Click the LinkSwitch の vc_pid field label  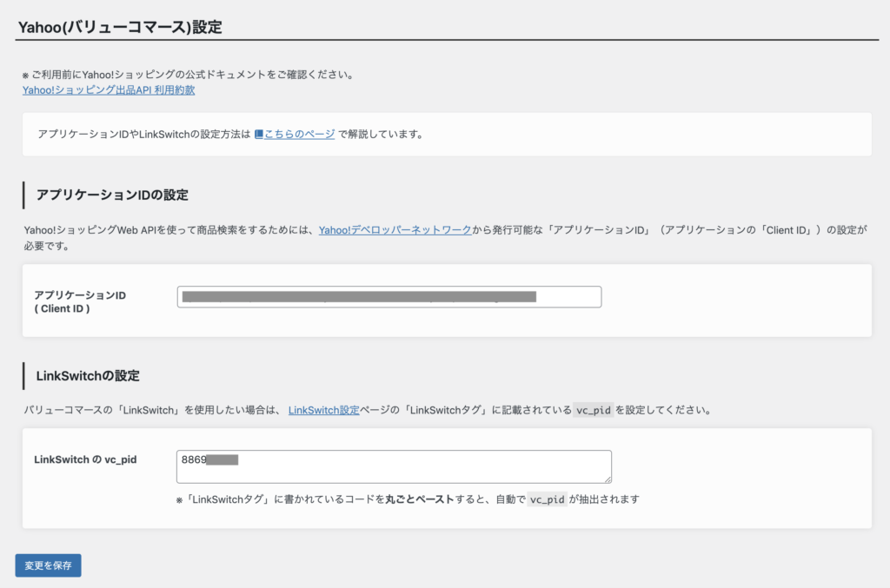(x=85, y=459)
